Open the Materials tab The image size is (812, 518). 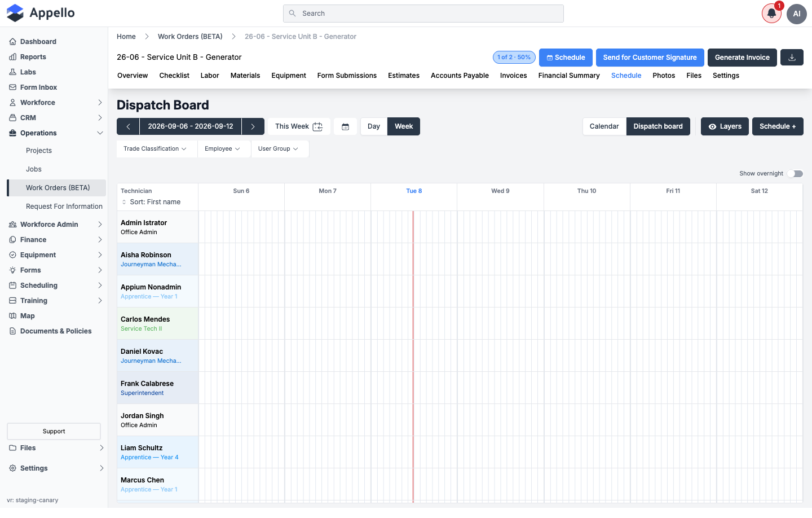(245, 76)
